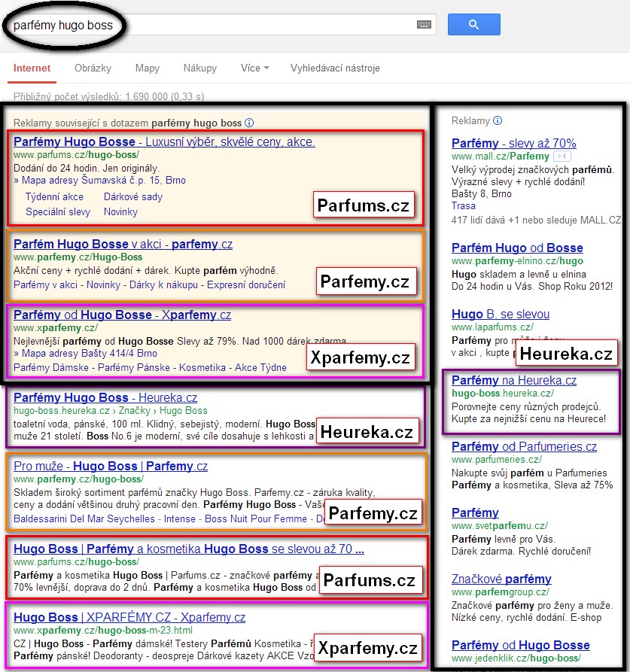Open Vyhledávací nástroje
The height and width of the screenshot is (672, 630).
(x=335, y=68)
